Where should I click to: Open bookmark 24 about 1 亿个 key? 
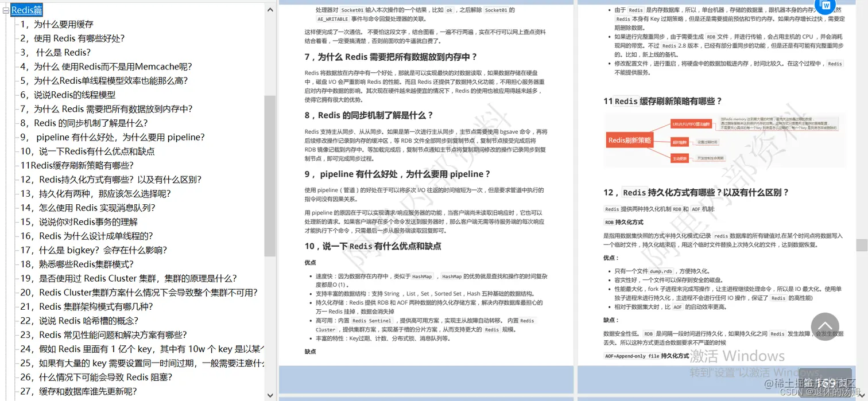click(x=142, y=349)
